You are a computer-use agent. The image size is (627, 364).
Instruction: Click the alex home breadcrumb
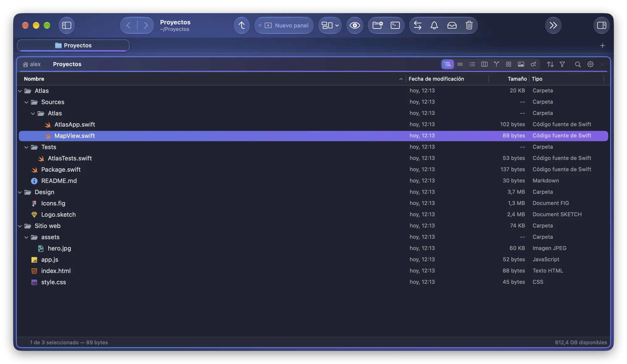tap(32, 64)
